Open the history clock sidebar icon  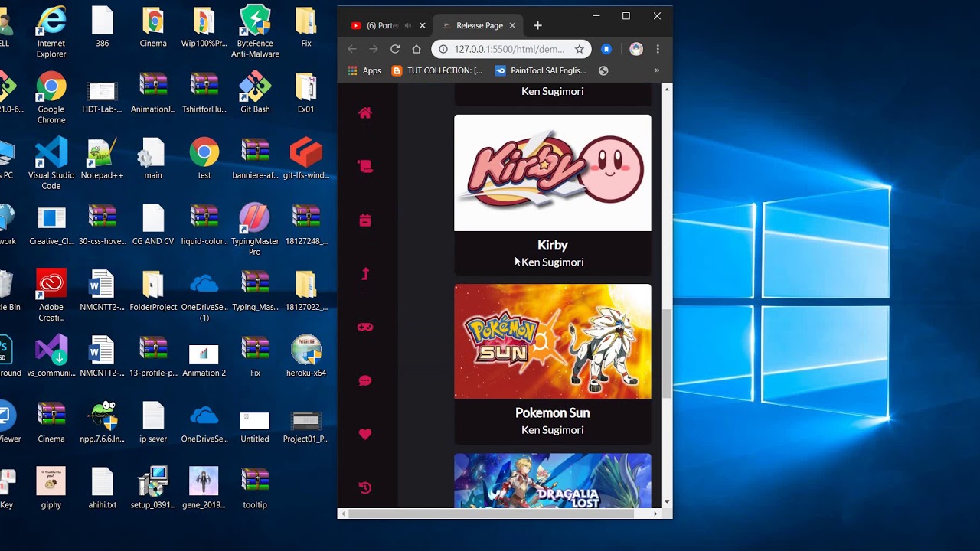point(365,487)
